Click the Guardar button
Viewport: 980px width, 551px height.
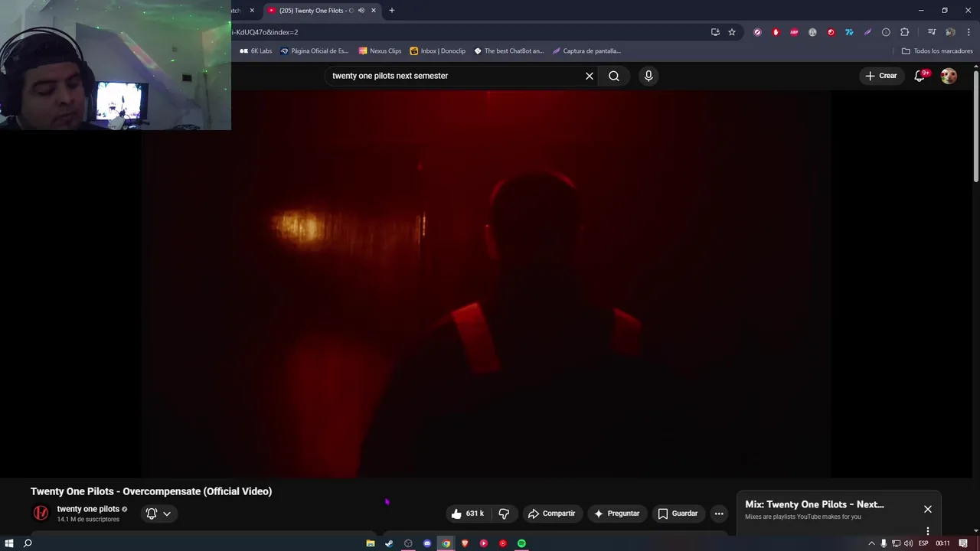tap(678, 514)
